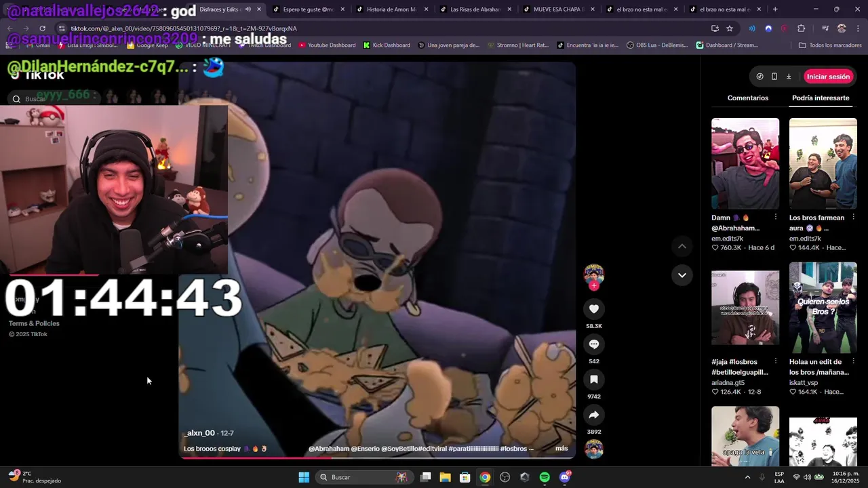Open more options for Holaa un edit card
Image resolution: width=868 pixels, height=488 pixels.
pyautogui.click(x=853, y=361)
